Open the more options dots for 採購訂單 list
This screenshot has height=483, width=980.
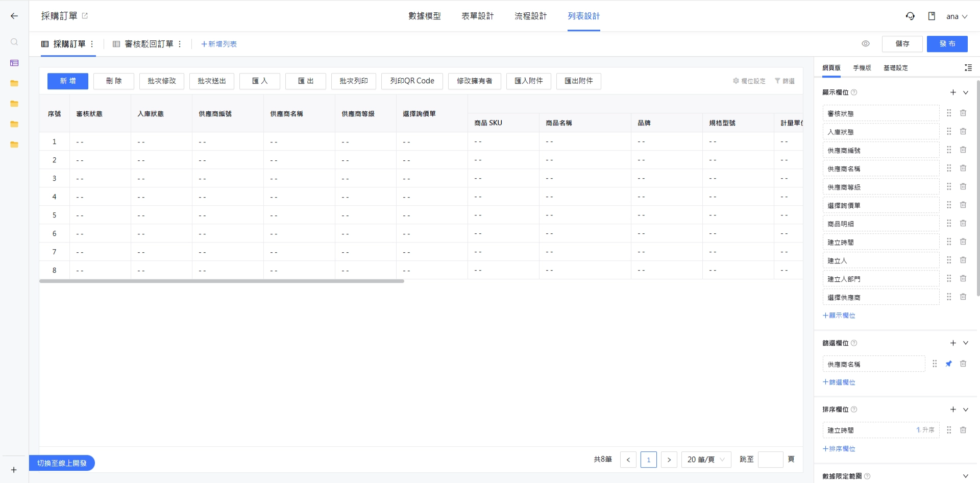click(x=92, y=44)
